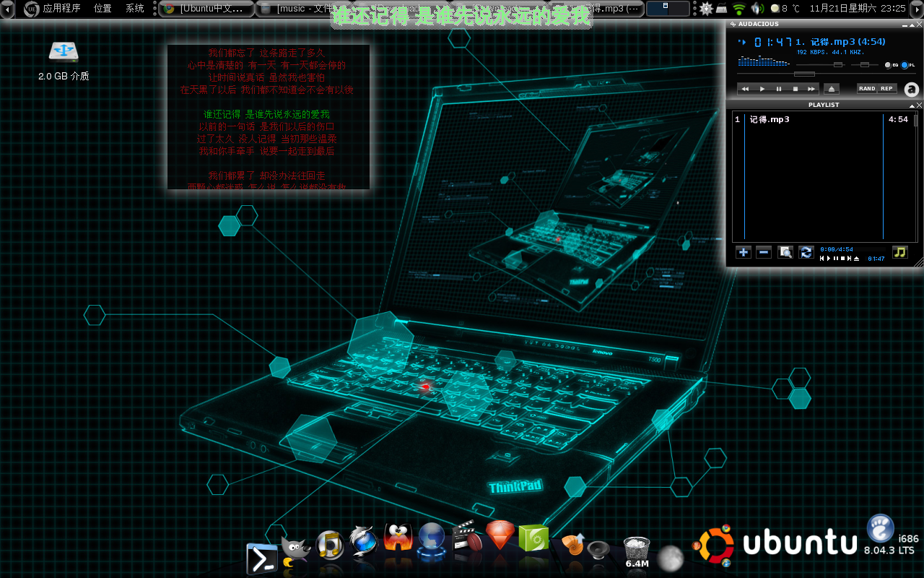Toggle the PL playlist window button
The width and height of the screenshot is (924, 578).
point(908,65)
